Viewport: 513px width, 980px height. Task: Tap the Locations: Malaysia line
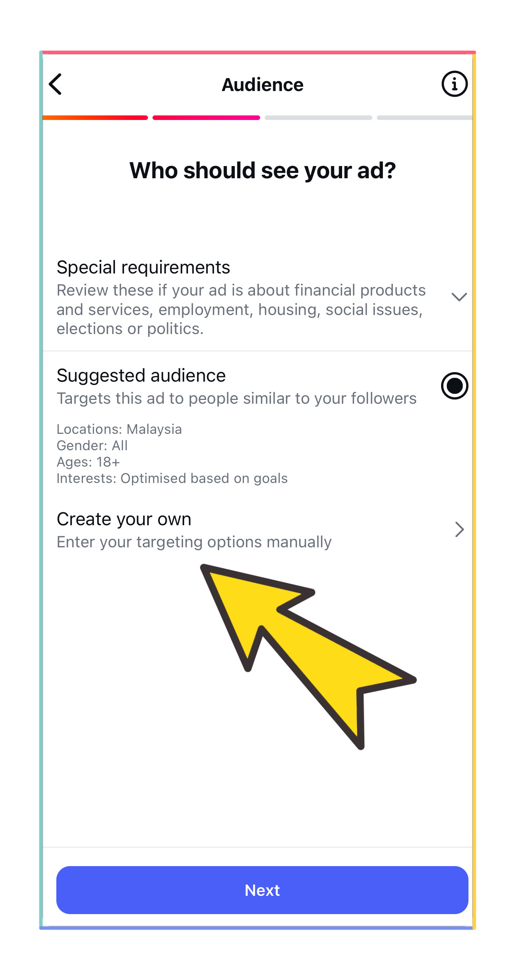119,429
